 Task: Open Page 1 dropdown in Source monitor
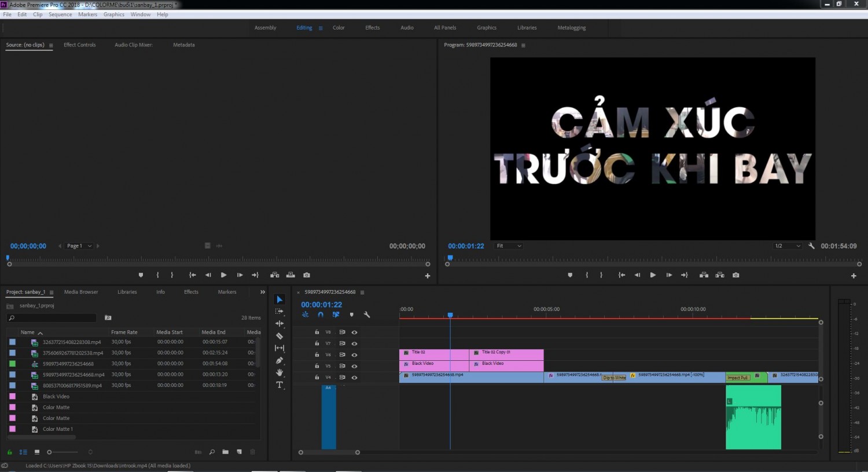(79, 246)
